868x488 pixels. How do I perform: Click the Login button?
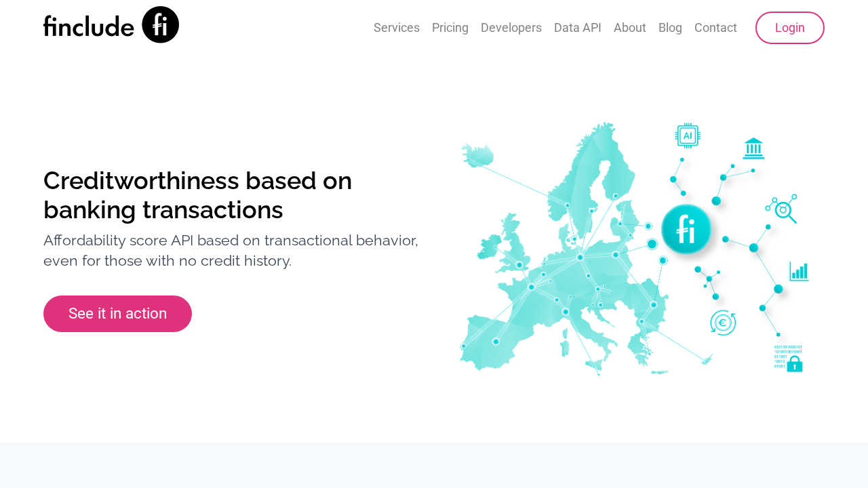[x=790, y=28]
